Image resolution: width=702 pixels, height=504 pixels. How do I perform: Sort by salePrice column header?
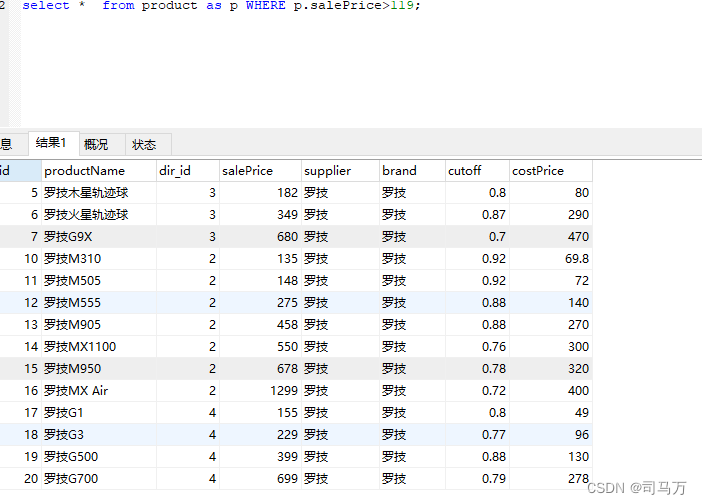(x=261, y=171)
